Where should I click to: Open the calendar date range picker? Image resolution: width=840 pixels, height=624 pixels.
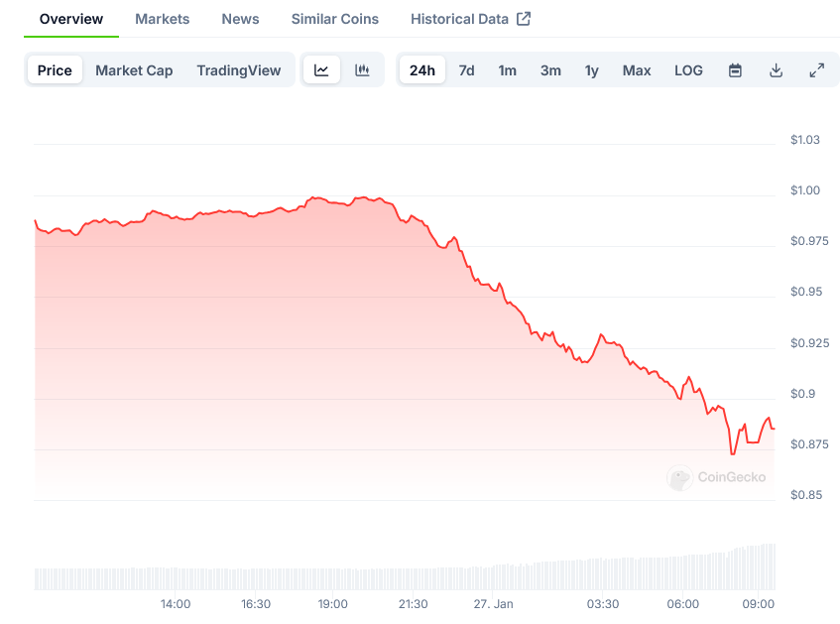[x=735, y=70]
